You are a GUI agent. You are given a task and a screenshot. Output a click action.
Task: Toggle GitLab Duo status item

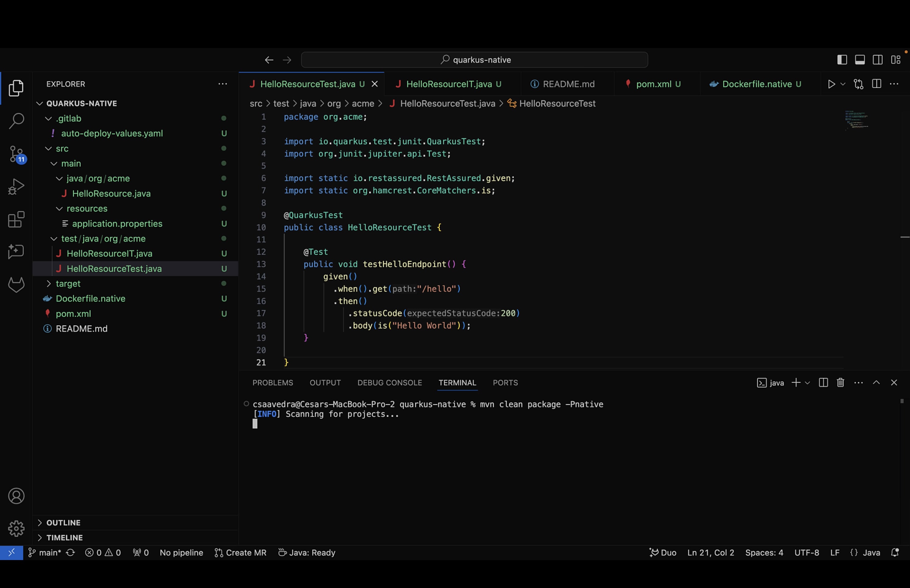pos(662,552)
